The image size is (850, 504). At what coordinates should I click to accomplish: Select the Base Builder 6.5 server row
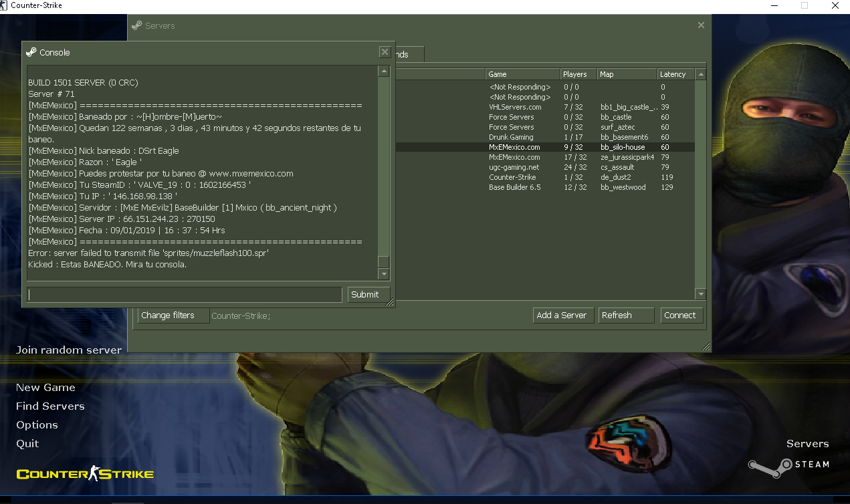coord(545,187)
